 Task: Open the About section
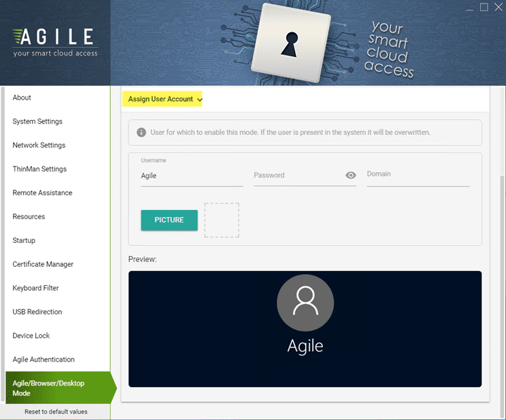pos(22,98)
